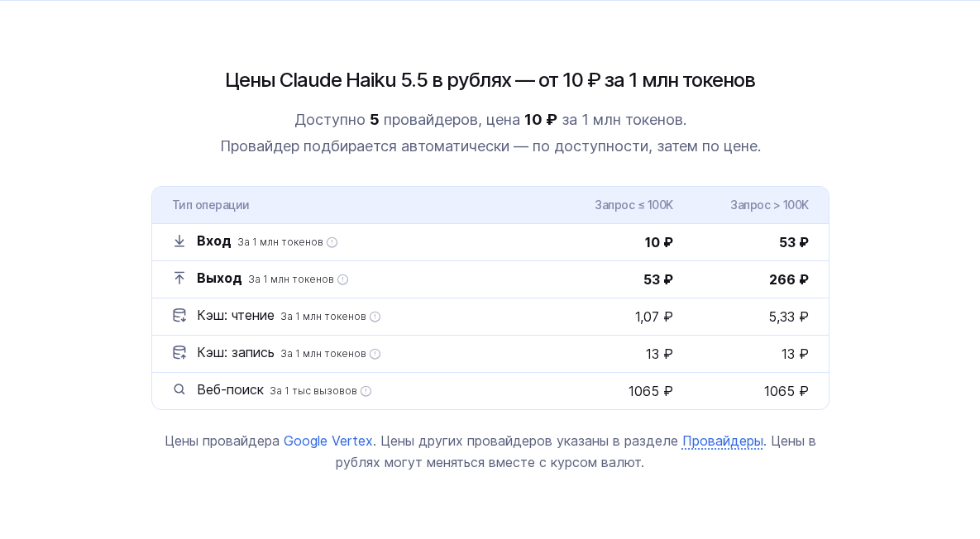The height and width of the screenshot is (539, 980).
Task: Open the info tooltip icon in Вход row
Action: [332, 242]
